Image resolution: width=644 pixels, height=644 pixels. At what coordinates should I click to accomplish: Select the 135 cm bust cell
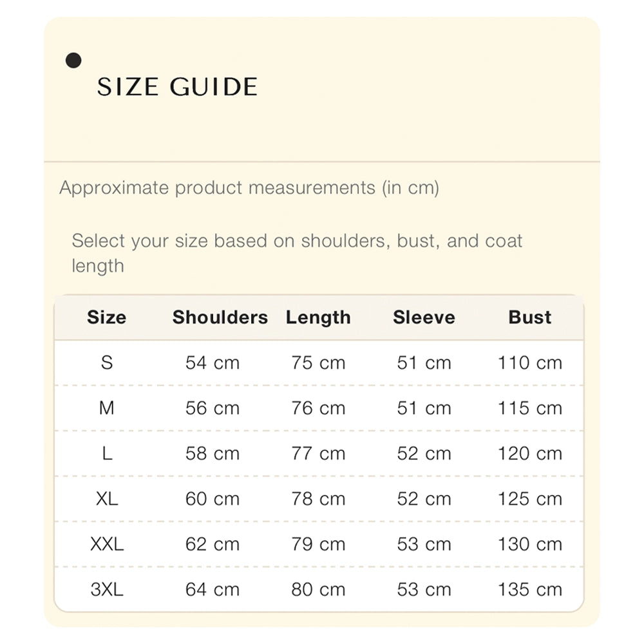(529, 589)
